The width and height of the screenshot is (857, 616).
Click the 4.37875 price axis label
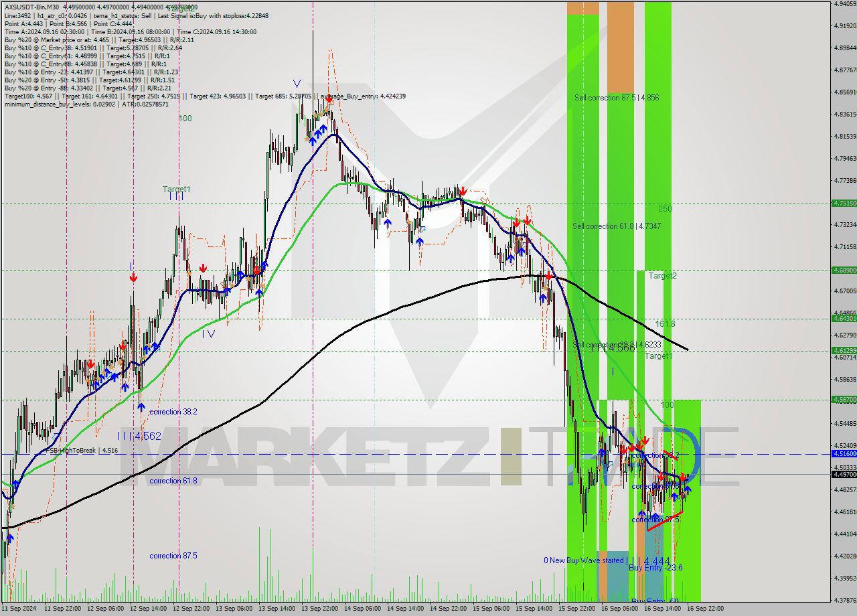coord(845,600)
